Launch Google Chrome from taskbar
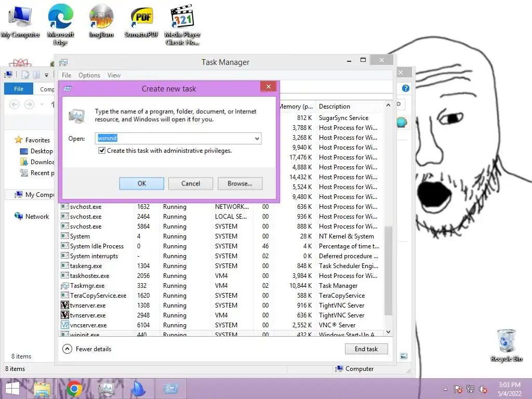Image resolution: width=532 pixels, height=399 pixels. (x=74, y=389)
